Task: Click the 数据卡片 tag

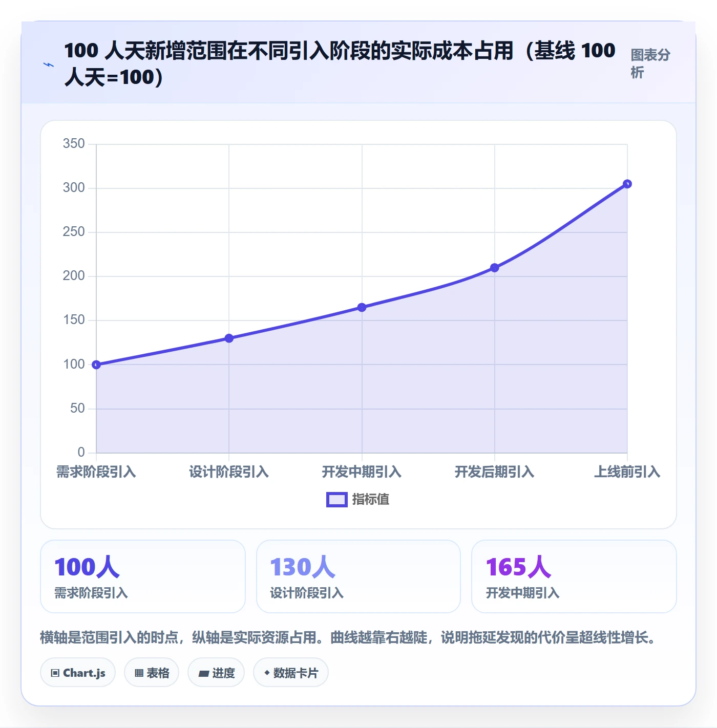Action: 291,673
